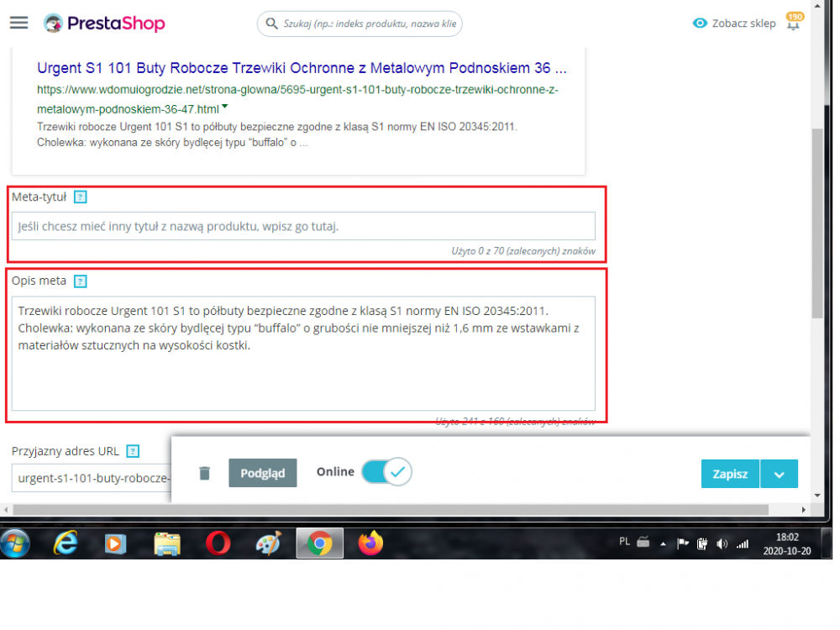Save product with Zapisz button
Viewport: 840px width, 630px height.
click(730, 474)
